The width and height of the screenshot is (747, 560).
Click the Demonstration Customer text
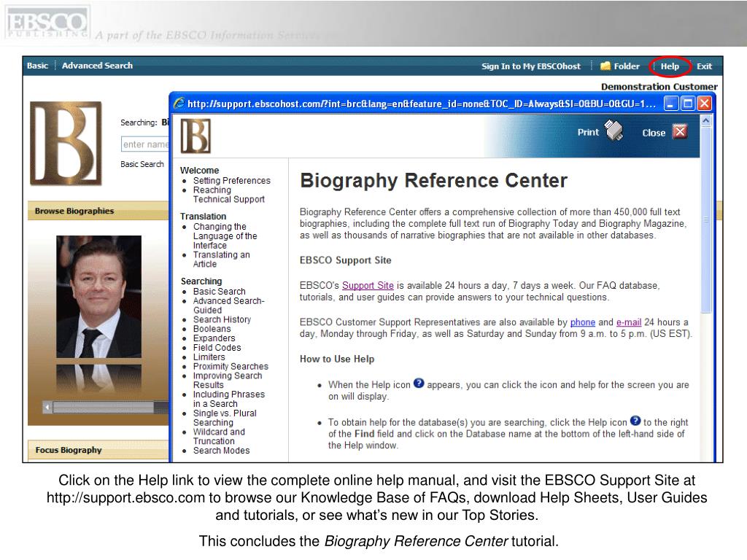(x=659, y=87)
